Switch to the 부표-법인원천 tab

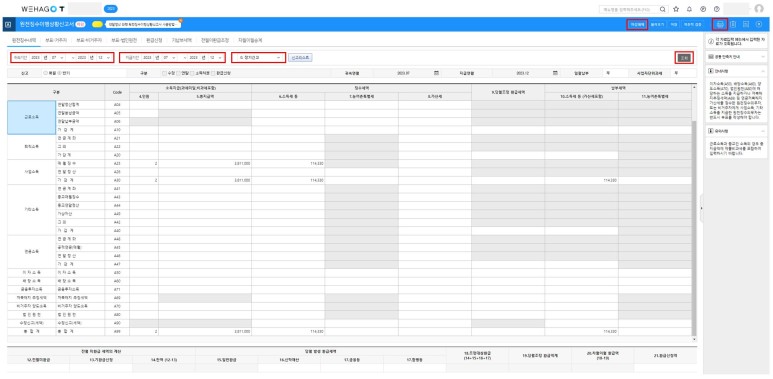point(123,39)
